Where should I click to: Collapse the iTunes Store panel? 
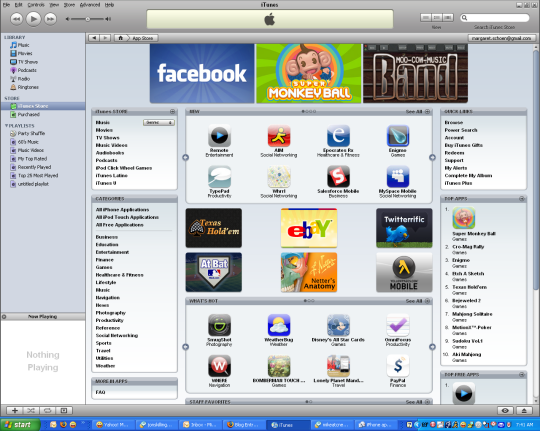tap(172, 112)
